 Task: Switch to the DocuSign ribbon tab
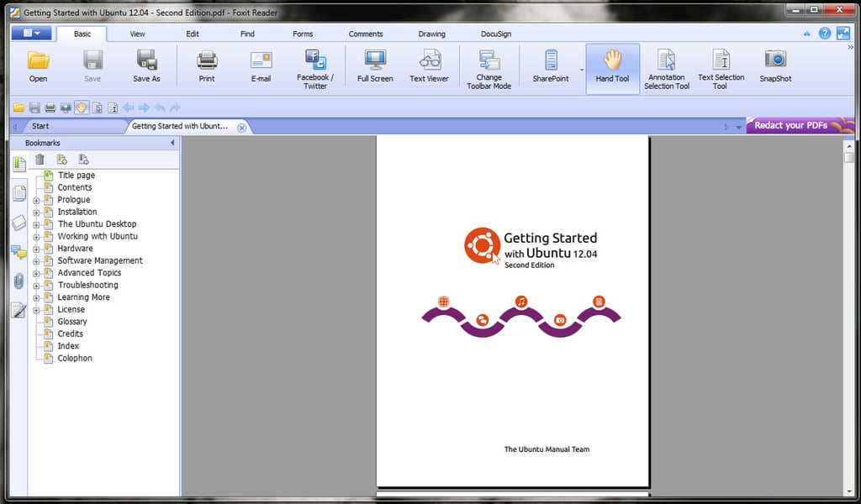tap(496, 34)
